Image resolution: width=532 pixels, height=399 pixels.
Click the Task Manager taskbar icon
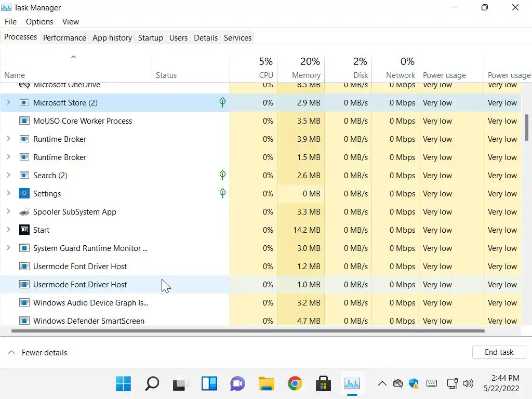pos(352,384)
